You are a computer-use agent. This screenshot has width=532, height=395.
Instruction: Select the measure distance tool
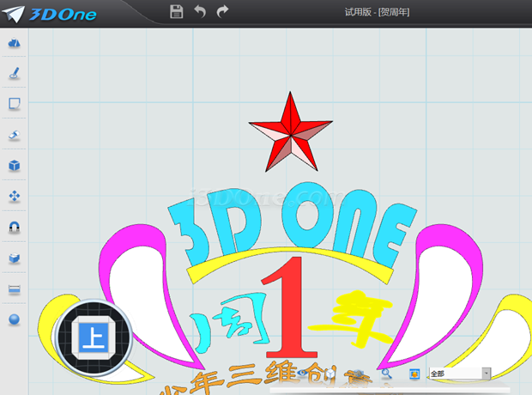pos(14,289)
